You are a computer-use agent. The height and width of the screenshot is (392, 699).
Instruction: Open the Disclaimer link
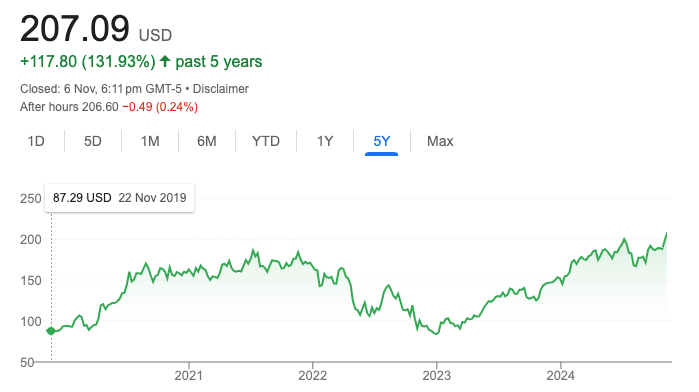[221, 89]
